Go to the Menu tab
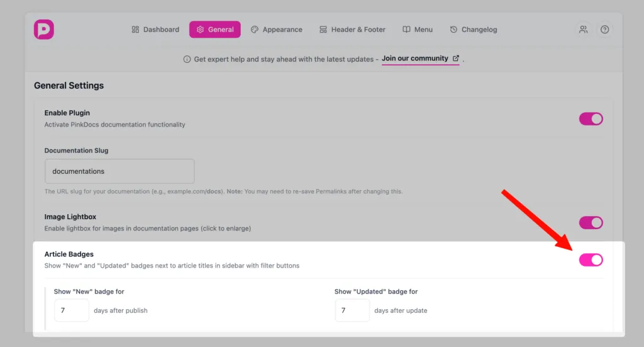Viewport: 644px width, 347px height. pyautogui.click(x=418, y=30)
